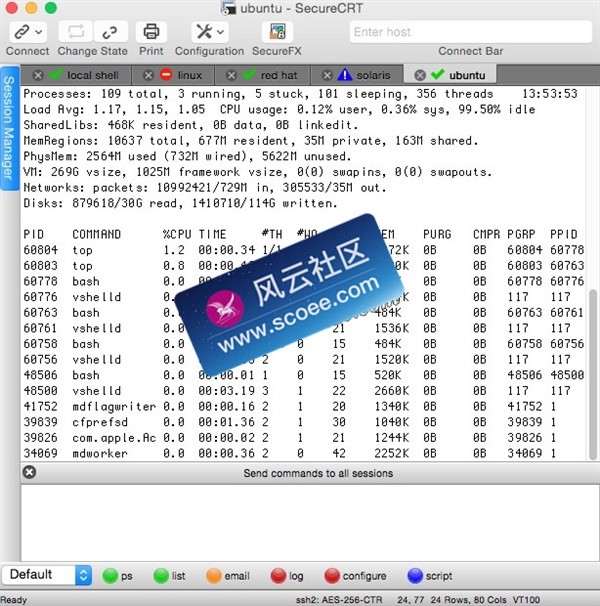Click the ssh2: AES-256-CTR status entry

tap(339, 599)
